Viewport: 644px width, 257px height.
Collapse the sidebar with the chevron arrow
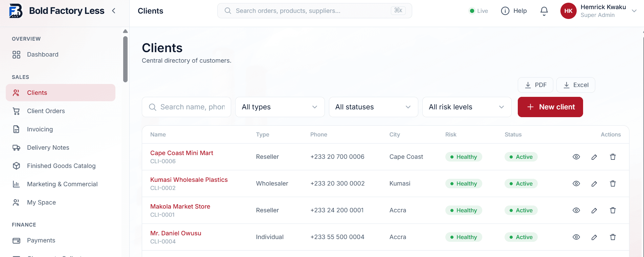point(114,11)
